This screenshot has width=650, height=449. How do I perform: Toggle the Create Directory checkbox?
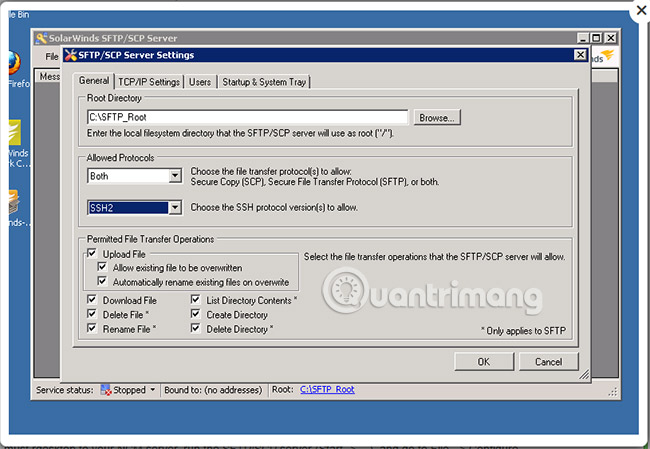coord(195,314)
